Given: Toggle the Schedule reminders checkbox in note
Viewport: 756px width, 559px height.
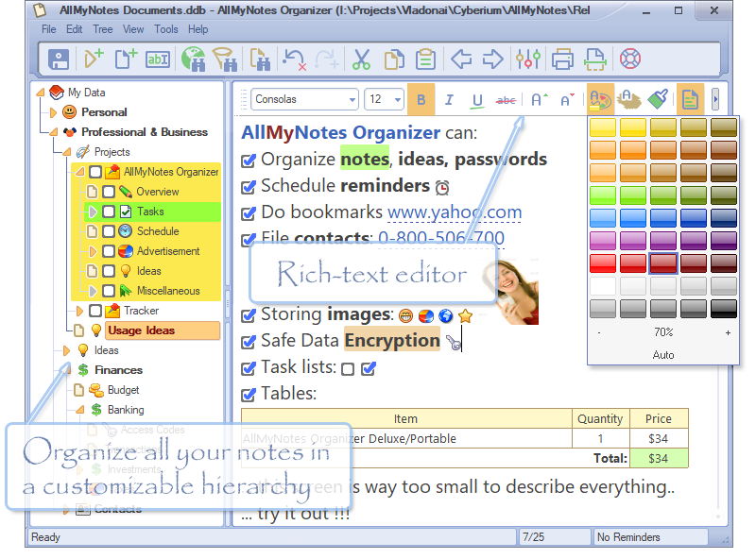Looking at the screenshot, I should (x=249, y=187).
